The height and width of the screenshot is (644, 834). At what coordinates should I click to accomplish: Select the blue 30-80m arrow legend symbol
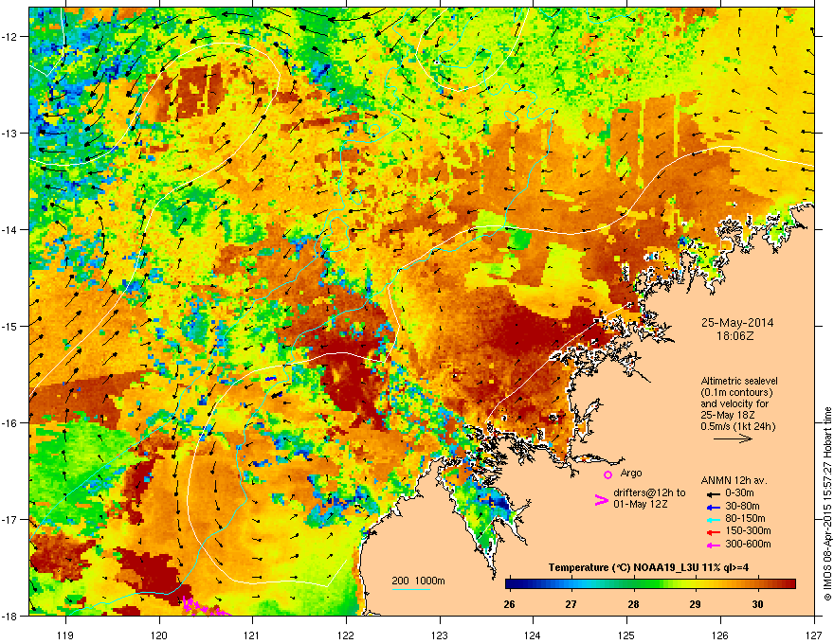714,507
